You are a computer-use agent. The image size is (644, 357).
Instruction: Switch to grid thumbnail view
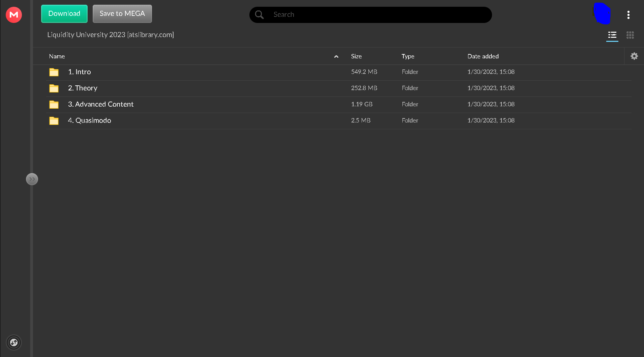[x=630, y=35]
